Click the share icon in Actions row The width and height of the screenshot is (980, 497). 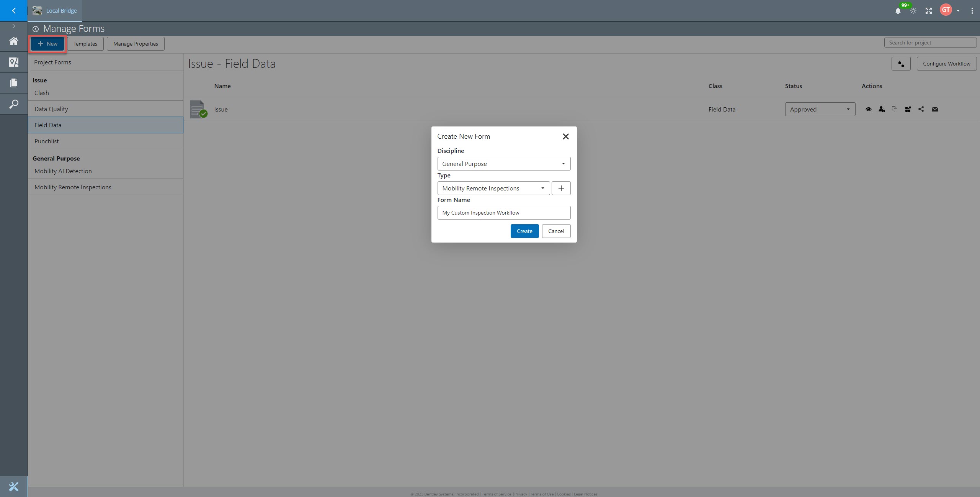pos(921,109)
